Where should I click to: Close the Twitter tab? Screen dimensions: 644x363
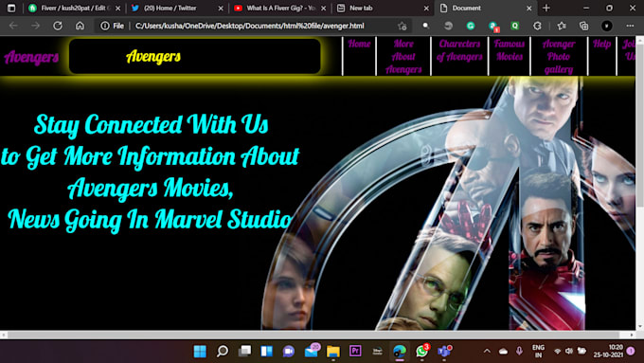221,9
